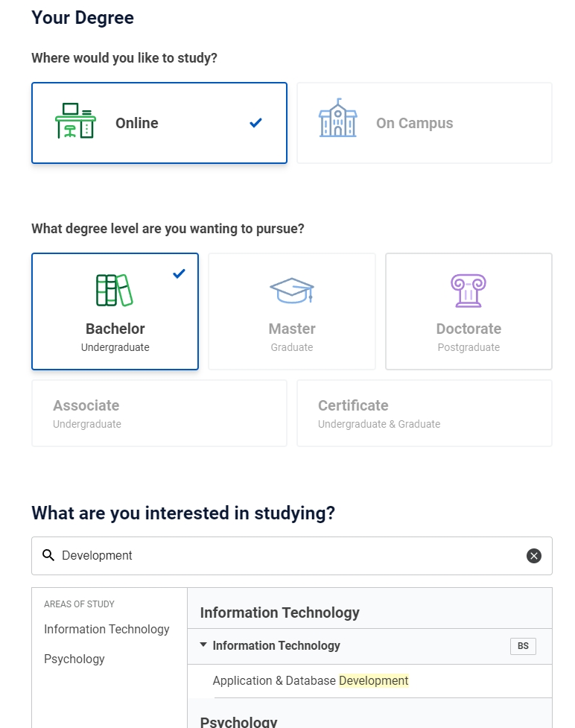575x728 pixels.
Task: Click the online desk computer icon
Action: click(x=75, y=121)
